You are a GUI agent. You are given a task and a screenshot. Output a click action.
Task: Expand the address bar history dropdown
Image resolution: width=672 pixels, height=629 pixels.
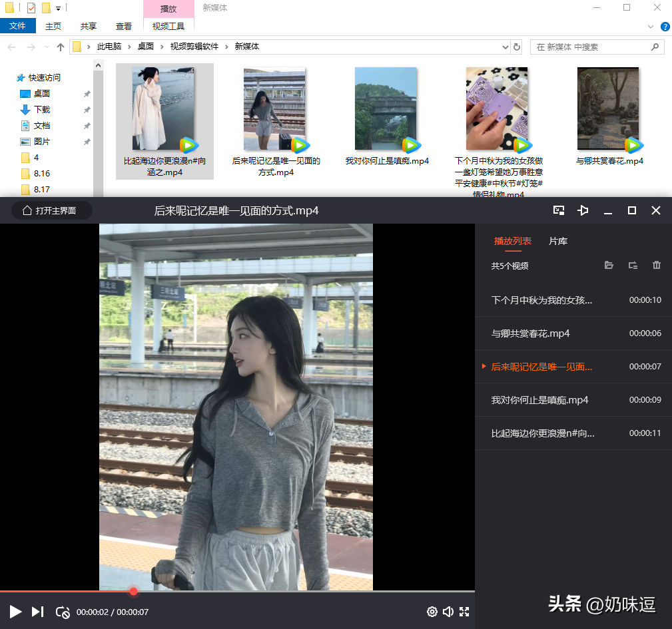pos(505,47)
